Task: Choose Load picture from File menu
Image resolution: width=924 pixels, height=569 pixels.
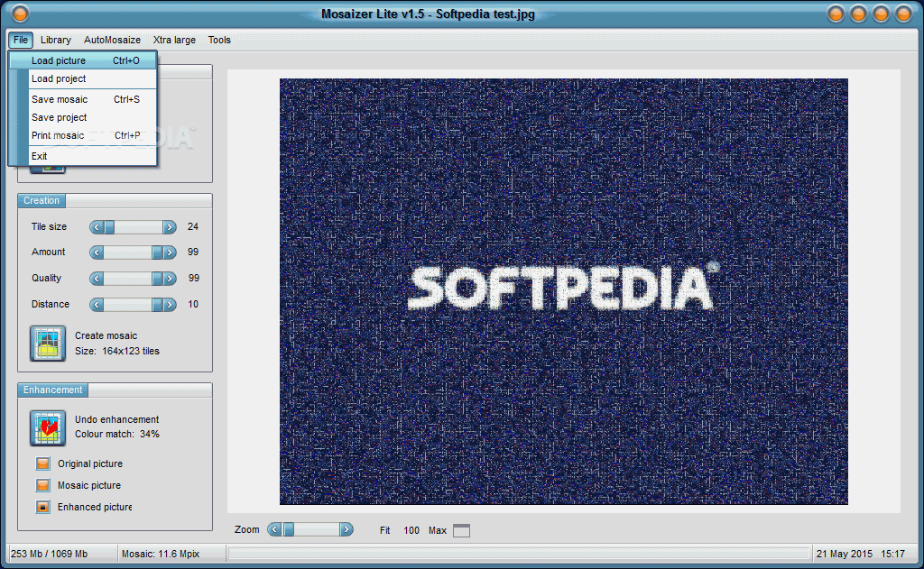Action: (83, 60)
